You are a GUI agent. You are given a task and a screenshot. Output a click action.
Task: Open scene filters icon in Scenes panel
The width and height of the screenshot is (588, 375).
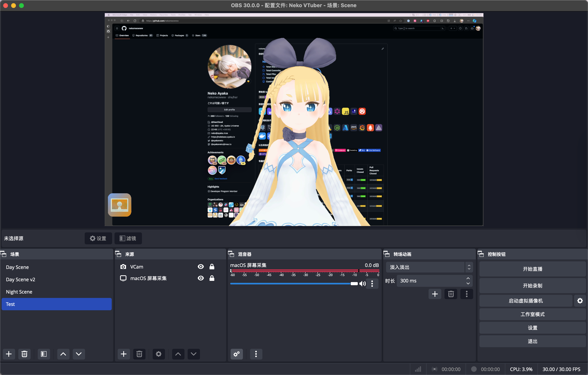44,354
